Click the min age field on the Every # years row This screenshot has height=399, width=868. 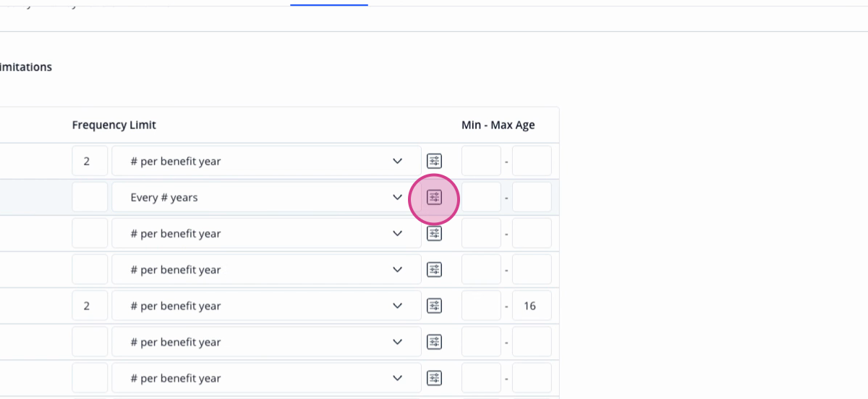481,197
